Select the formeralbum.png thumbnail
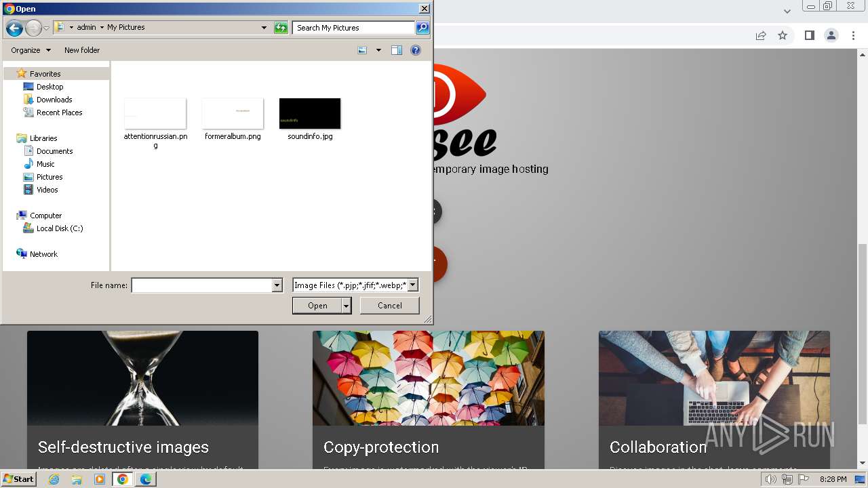 [x=233, y=114]
